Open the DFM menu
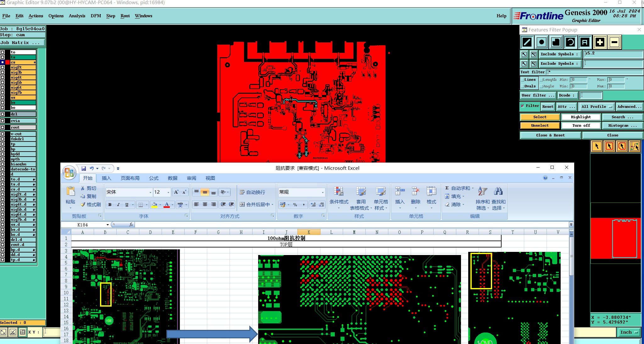Image resolution: width=644 pixels, height=344 pixels. point(96,16)
